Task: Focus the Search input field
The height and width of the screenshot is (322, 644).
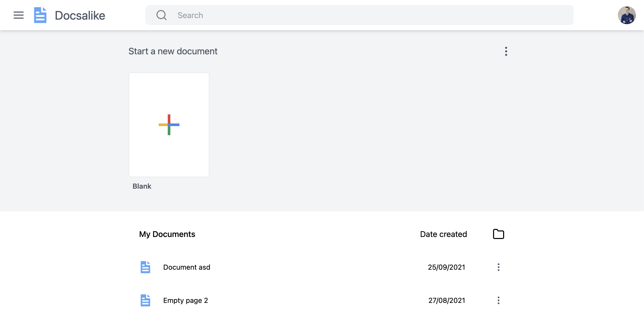Action: [352, 15]
